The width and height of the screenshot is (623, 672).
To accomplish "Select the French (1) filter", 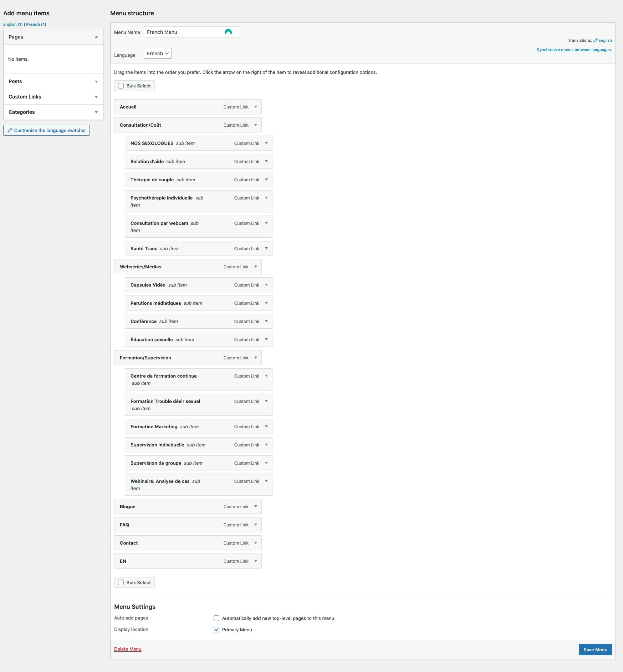I will click(36, 24).
